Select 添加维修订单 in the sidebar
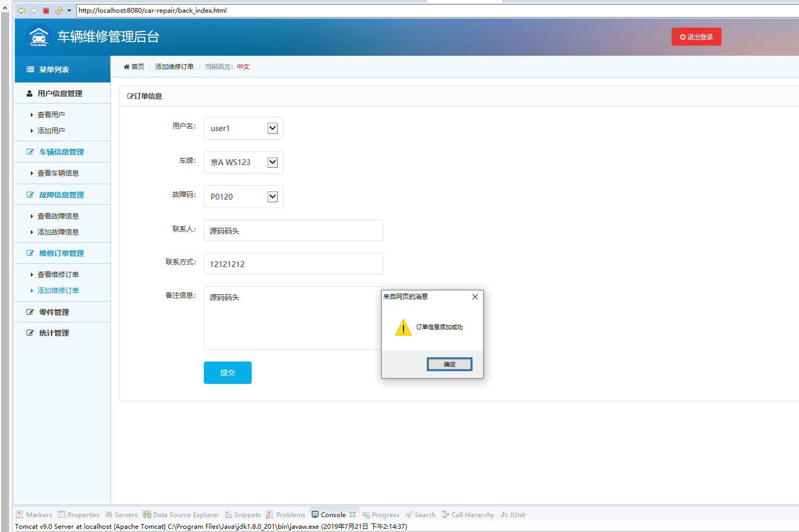 58,290
